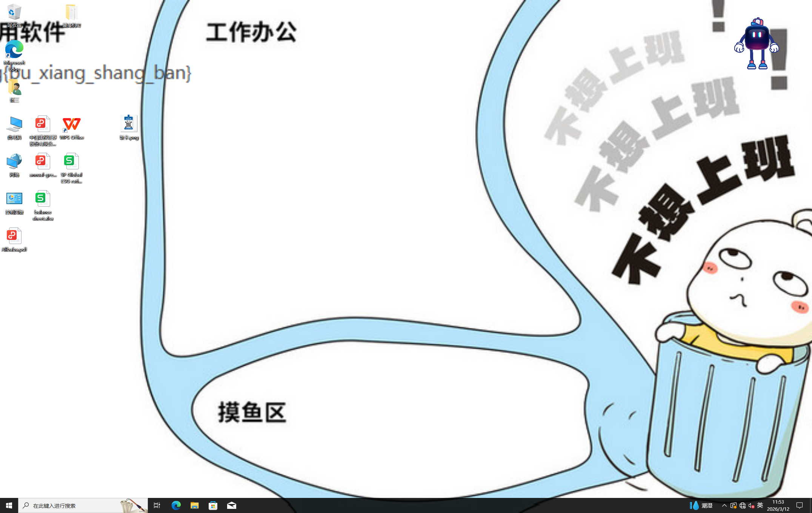Toggle the muted volume speaker icon

751,505
